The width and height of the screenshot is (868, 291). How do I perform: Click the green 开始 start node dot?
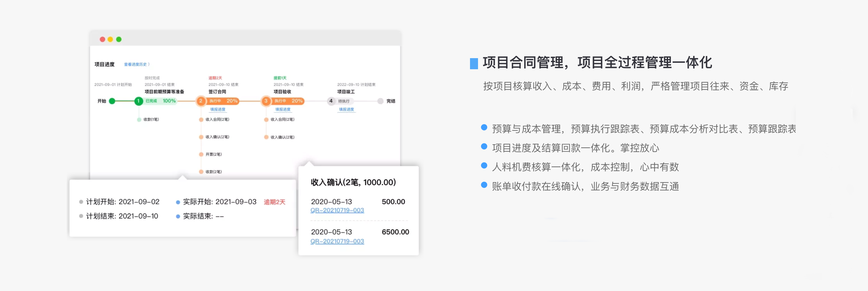point(113,101)
